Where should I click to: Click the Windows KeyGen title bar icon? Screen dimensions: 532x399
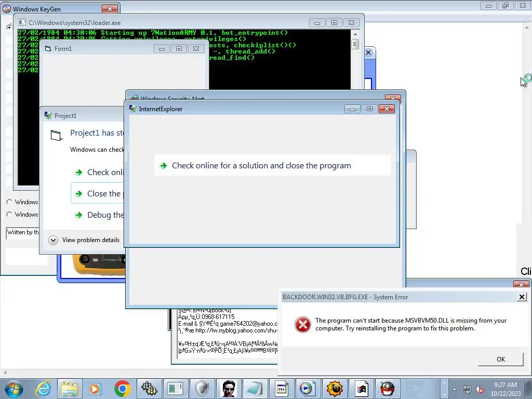pyautogui.click(x=6, y=9)
